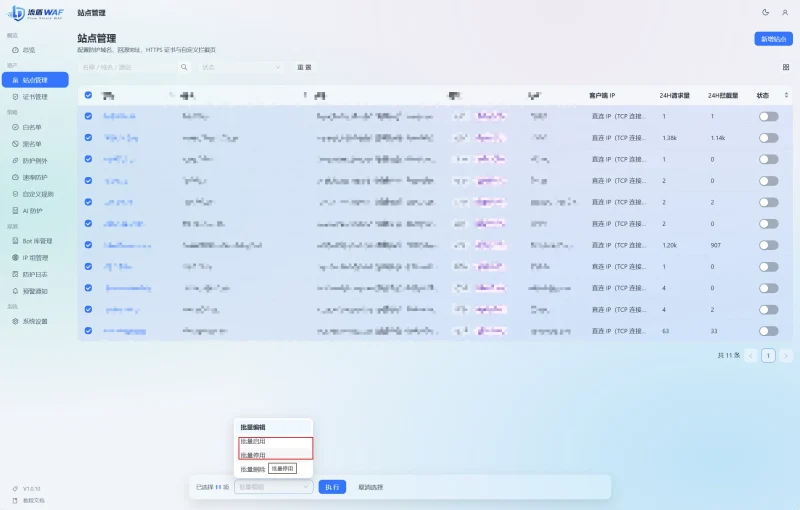Enable status toggle for 1.38k requests row
800x510 pixels.
coord(768,138)
